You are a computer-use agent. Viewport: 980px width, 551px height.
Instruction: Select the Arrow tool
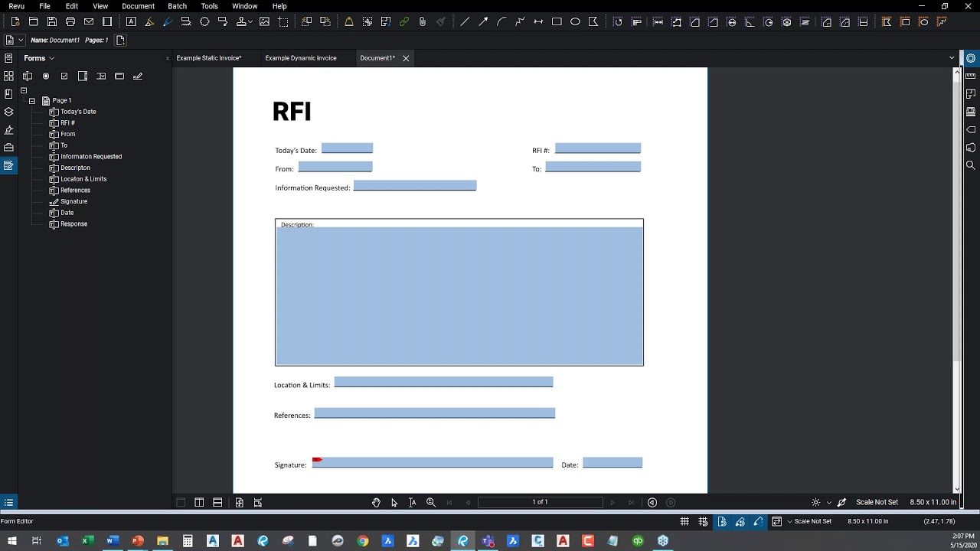point(483,22)
